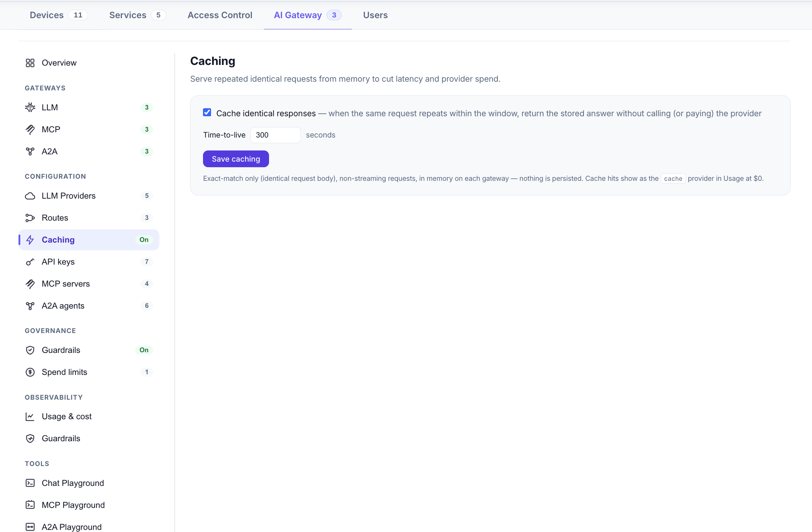Select the AI Gateway tab
Image resolution: width=812 pixels, height=532 pixels.
pyautogui.click(x=307, y=15)
